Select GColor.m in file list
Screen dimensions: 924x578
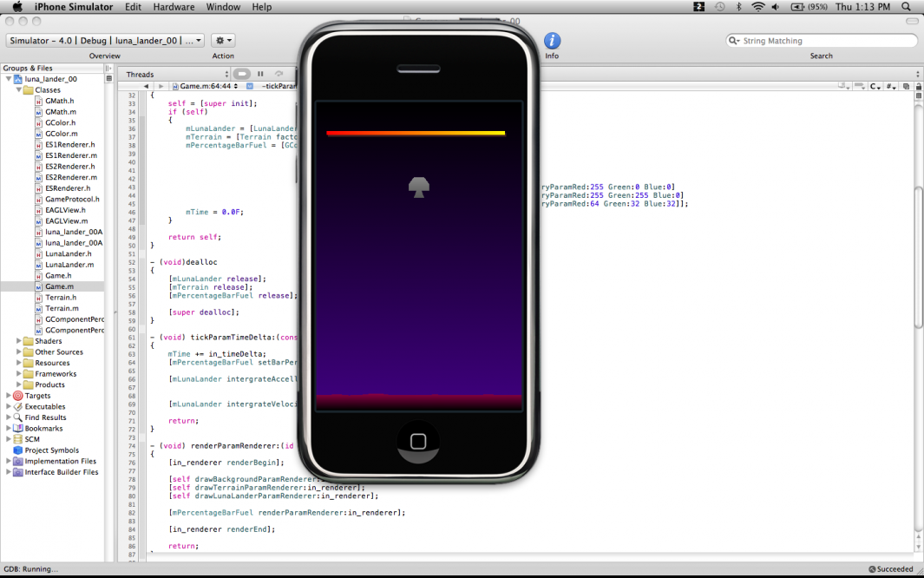point(62,133)
